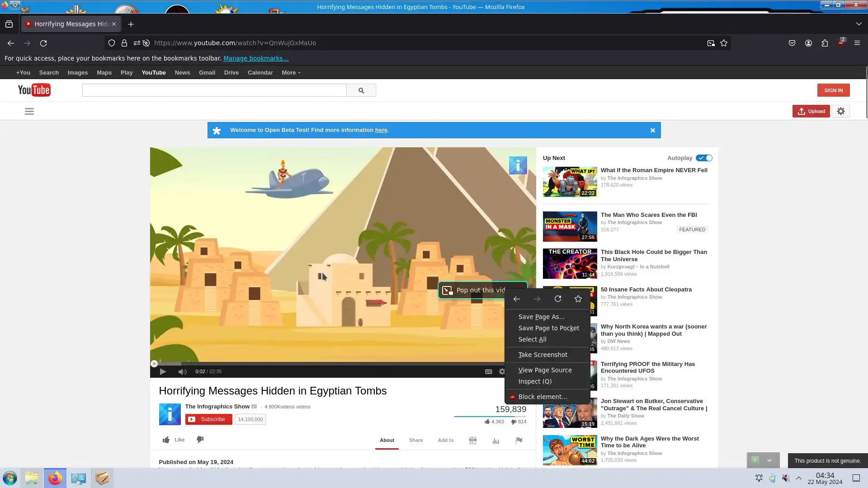
Task: Expand the More dropdown in Google bar
Action: [291, 72]
